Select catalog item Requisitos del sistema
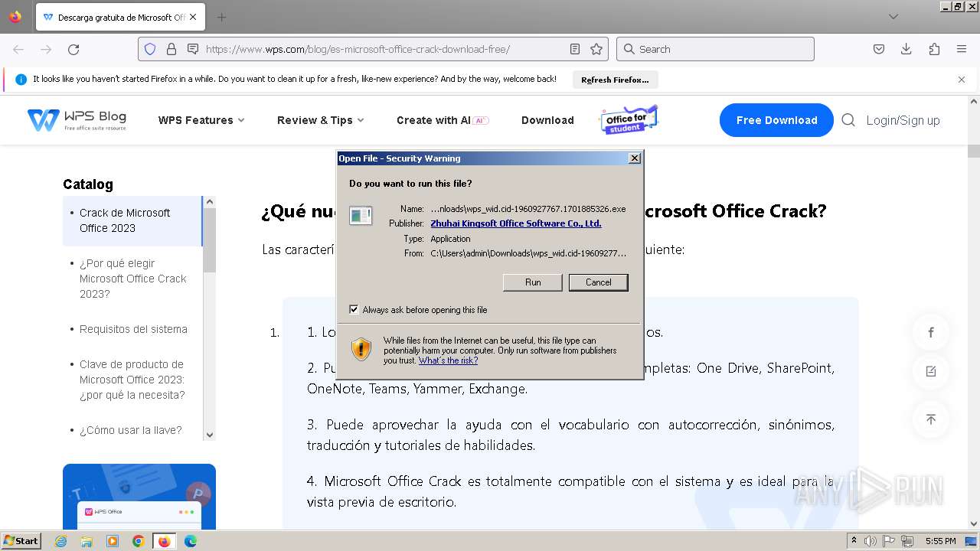This screenshot has height=551, width=980. click(132, 329)
